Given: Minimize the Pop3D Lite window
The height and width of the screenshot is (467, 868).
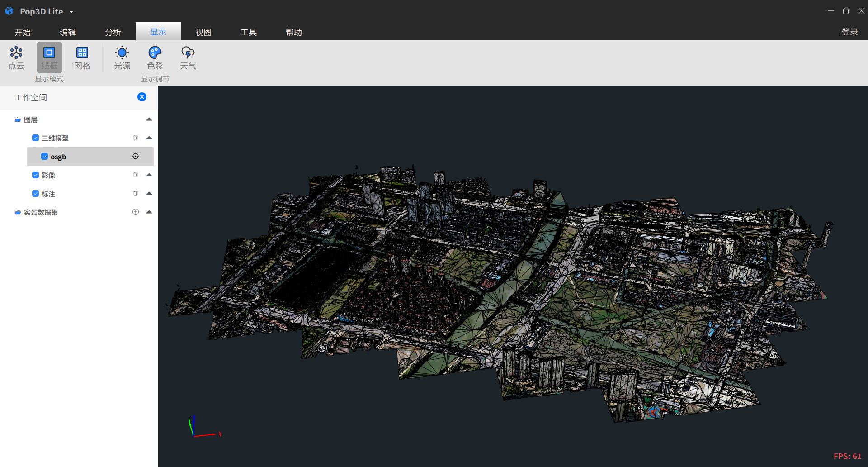Looking at the screenshot, I should 831,11.
